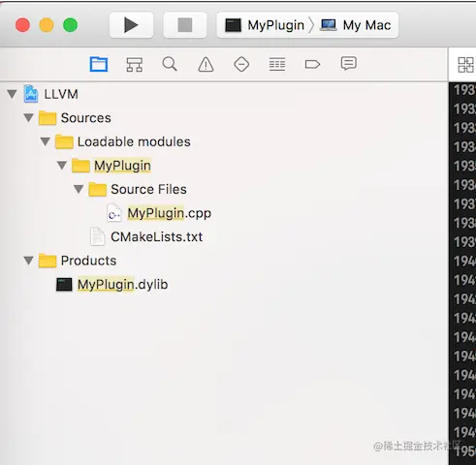Collapse the Source Files folder triangle
The width and height of the screenshot is (476, 465).
79,189
